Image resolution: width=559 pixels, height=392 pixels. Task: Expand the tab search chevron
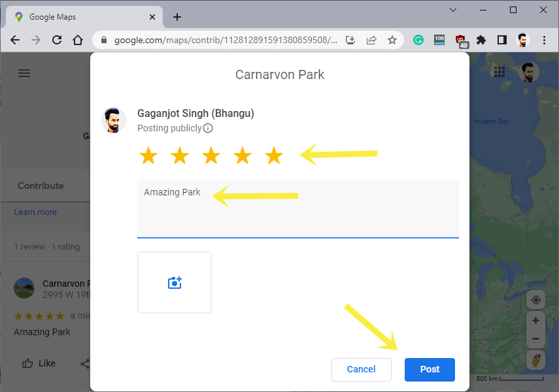[x=453, y=10]
